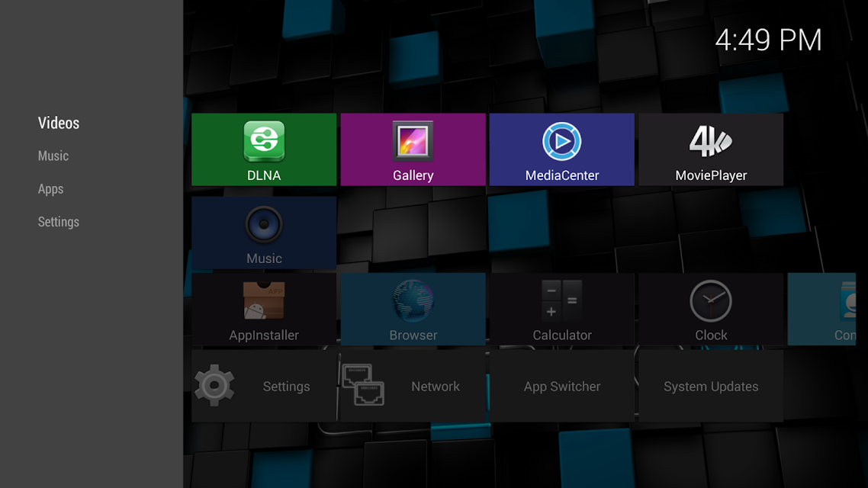Click the Settings tile label
868x488 pixels.
[x=286, y=386]
